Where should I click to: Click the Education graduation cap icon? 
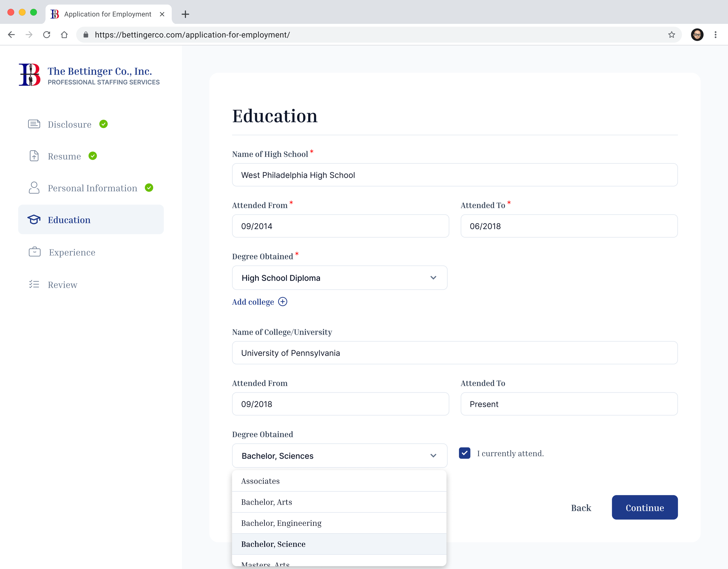[34, 219]
